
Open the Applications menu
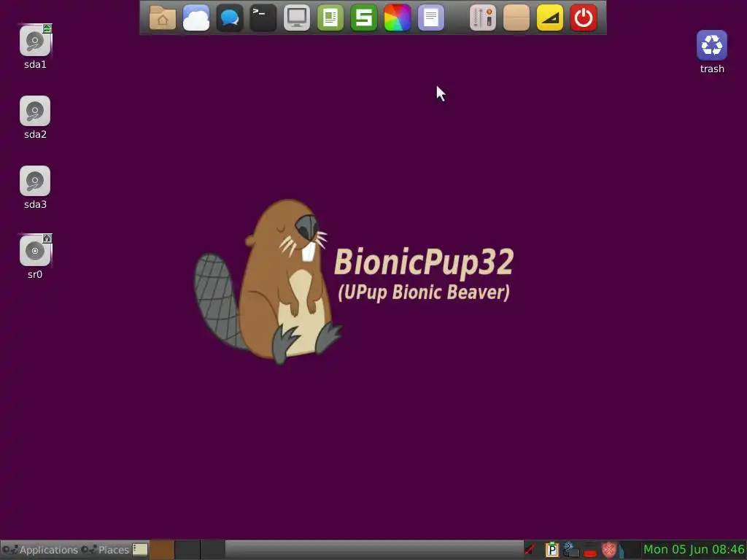[x=40, y=550]
